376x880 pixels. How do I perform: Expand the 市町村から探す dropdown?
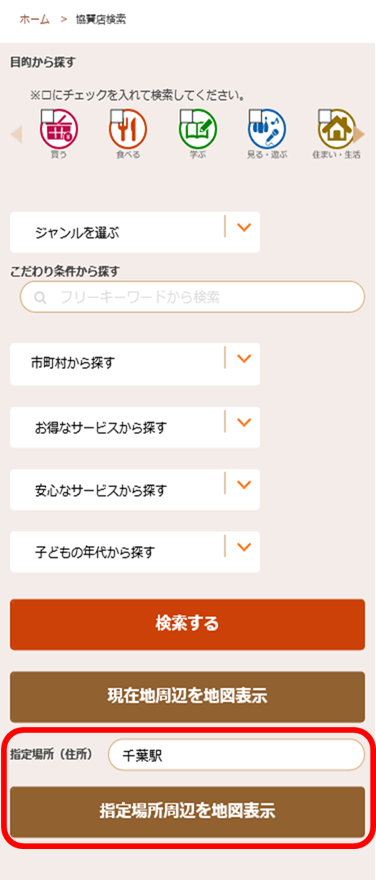point(135,364)
